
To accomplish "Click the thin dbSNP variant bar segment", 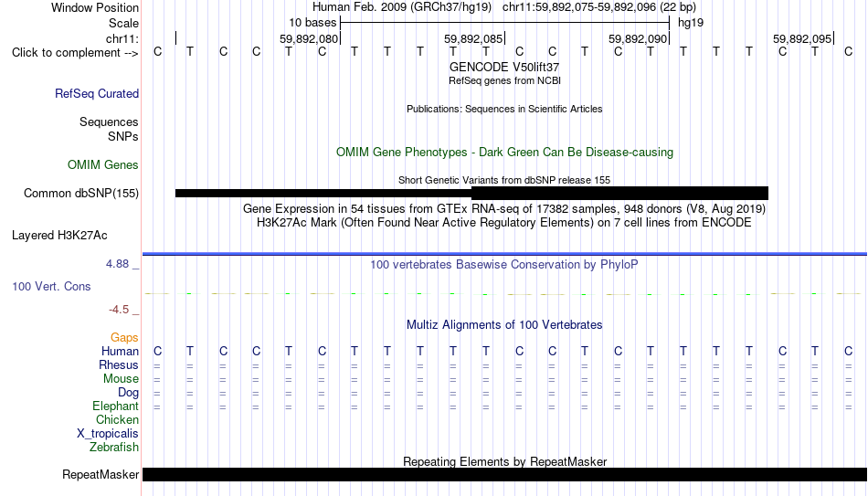I will pyautogui.click(x=323, y=194).
